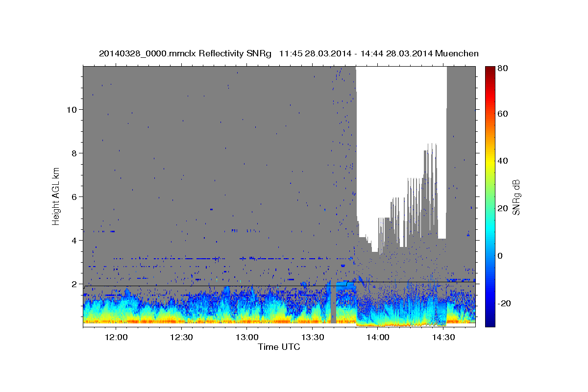Image resolution: width=588 pixels, height=392 pixels.
Task: Click the plot title '20140328_0000.mmclx Reflectivity SNRg'
Action: click(185, 53)
